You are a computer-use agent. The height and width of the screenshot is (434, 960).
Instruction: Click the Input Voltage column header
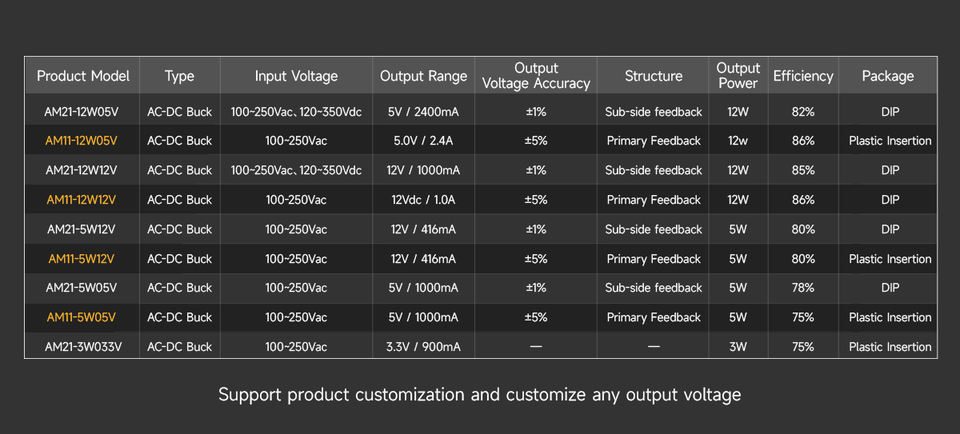click(x=296, y=76)
